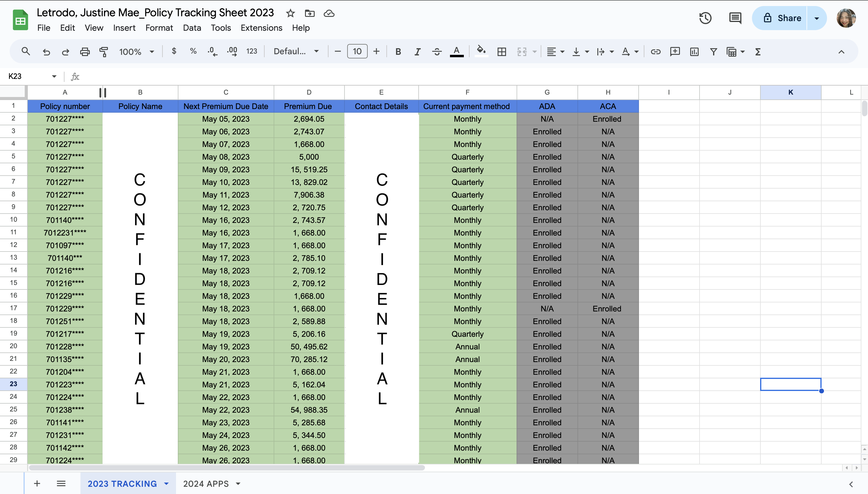Toggle bold formatting
Image resolution: width=868 pixels, height=494 pixels.
coord(398,52)
